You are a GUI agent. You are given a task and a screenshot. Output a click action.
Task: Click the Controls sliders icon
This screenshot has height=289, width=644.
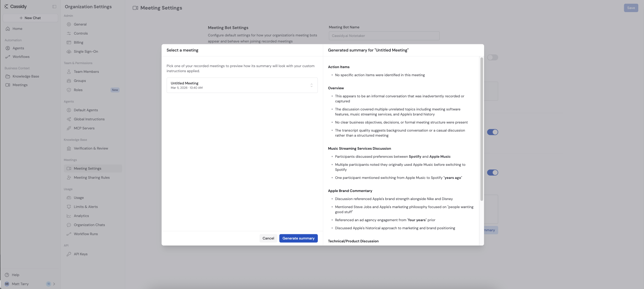click(69, 34)
